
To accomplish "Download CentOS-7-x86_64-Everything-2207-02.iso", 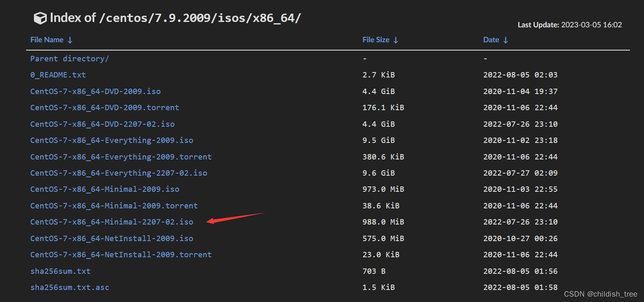I will pos(119,173).
